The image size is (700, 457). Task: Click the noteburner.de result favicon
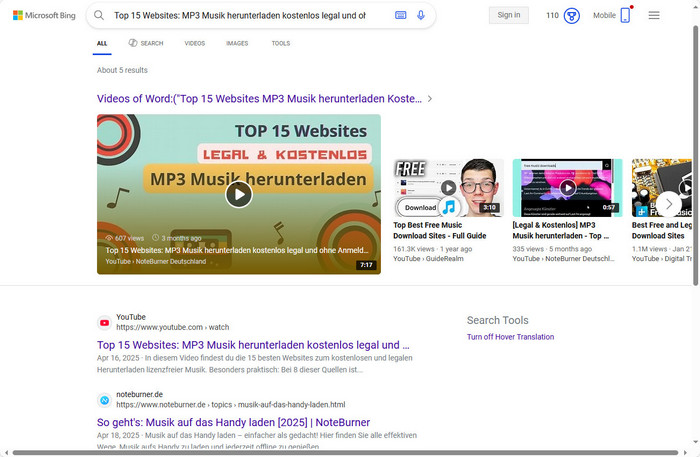104,400
